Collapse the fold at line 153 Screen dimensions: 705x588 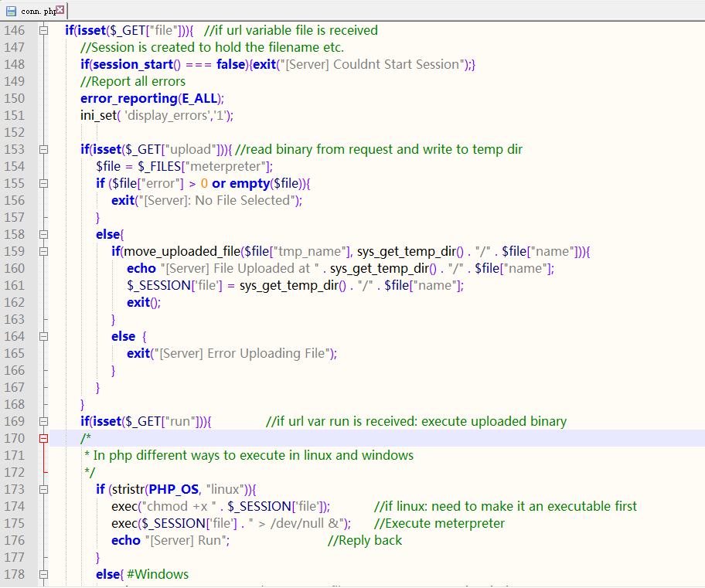[x=43, y=150]
